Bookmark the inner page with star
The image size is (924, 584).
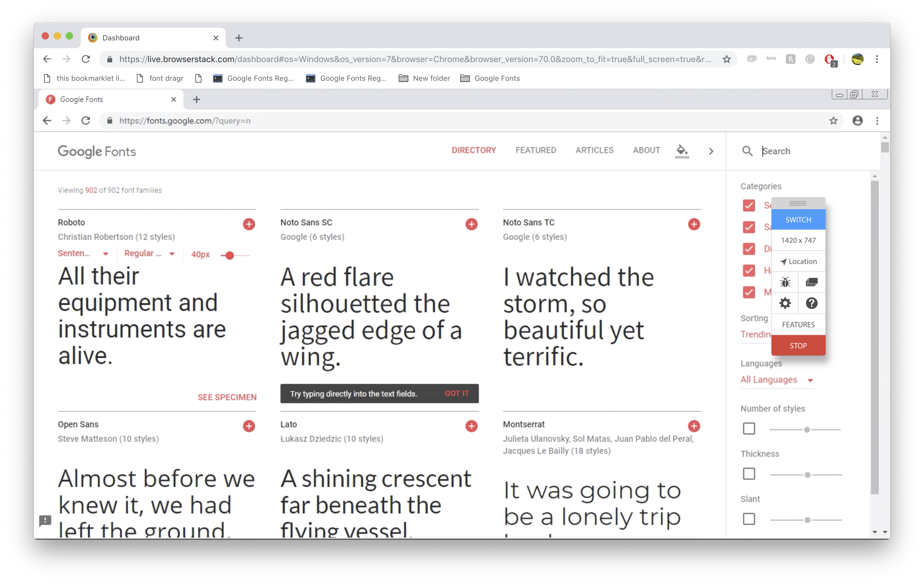tap(833, 121)
